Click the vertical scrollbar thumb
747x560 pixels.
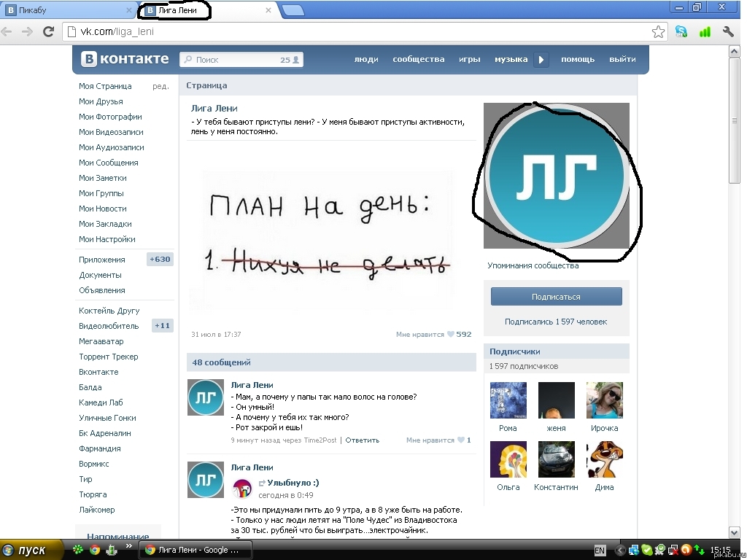click(734, 121)
